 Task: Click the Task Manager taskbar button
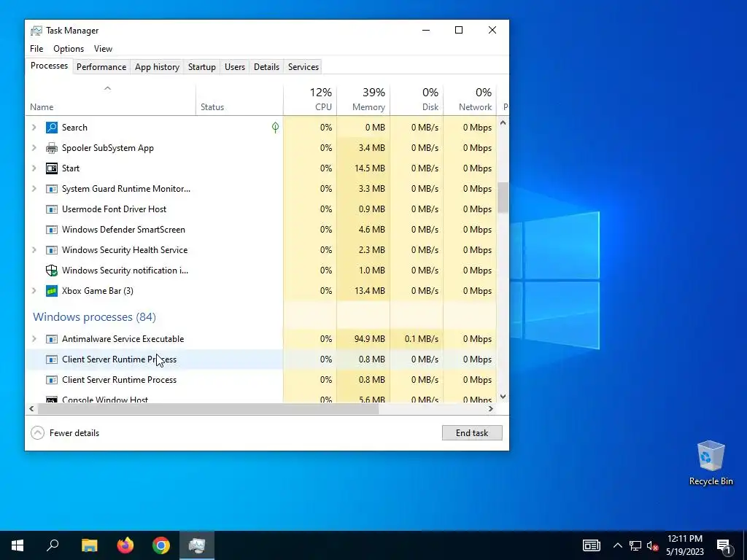[x=197, y=545]
